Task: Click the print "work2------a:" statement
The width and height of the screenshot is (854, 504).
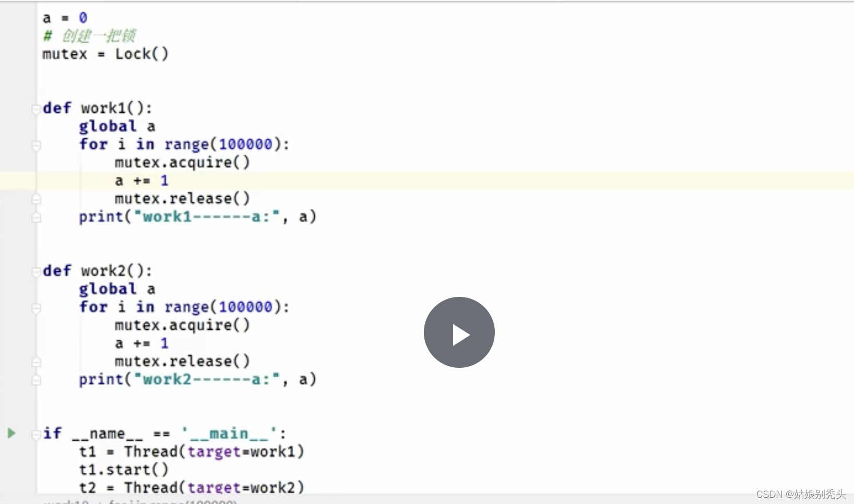Action: click(x=198, y=380)
